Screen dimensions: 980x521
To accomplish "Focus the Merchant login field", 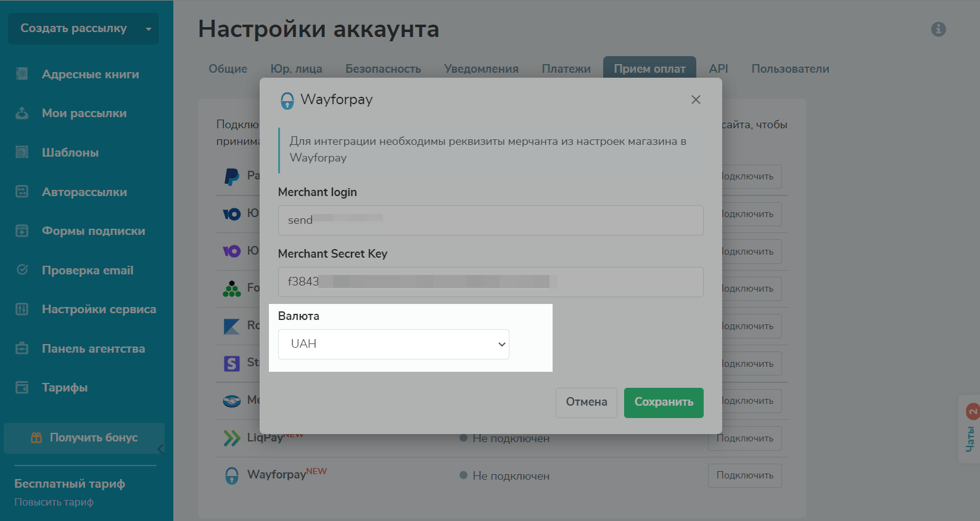I will click(x=490, y=220).
